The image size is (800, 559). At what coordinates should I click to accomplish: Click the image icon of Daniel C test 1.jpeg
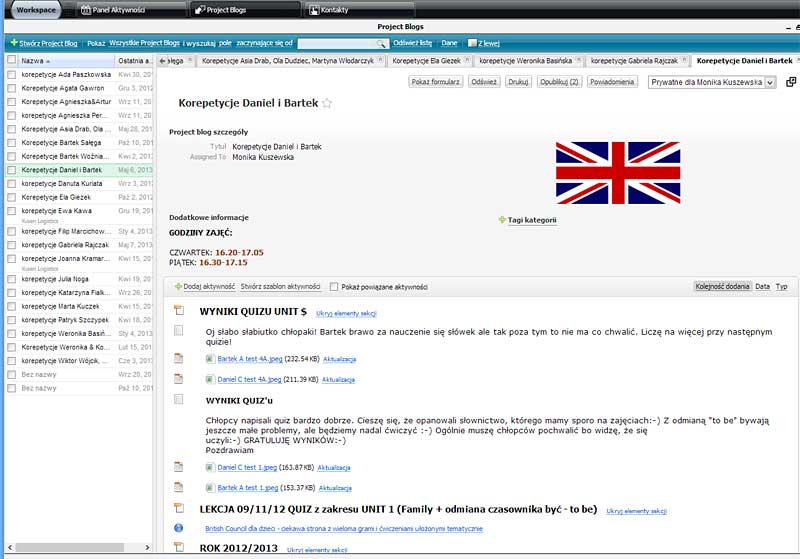pyautogui.click(x=210, y=467)
